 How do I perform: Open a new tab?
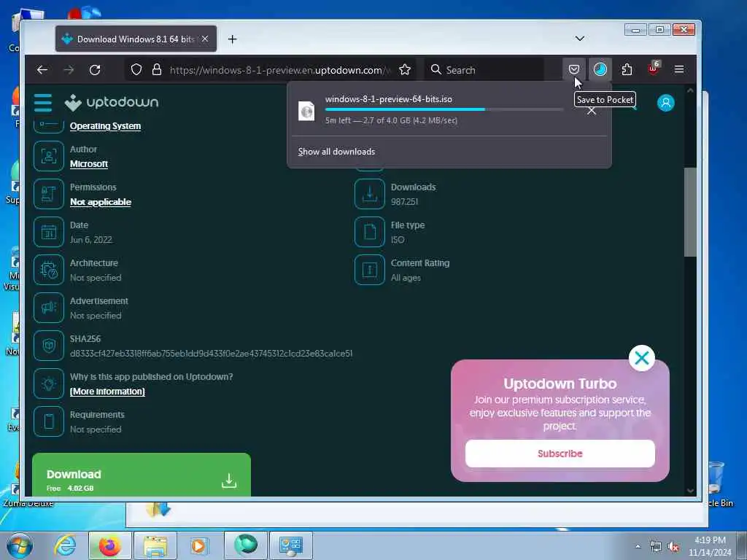[x=232, y=39]
